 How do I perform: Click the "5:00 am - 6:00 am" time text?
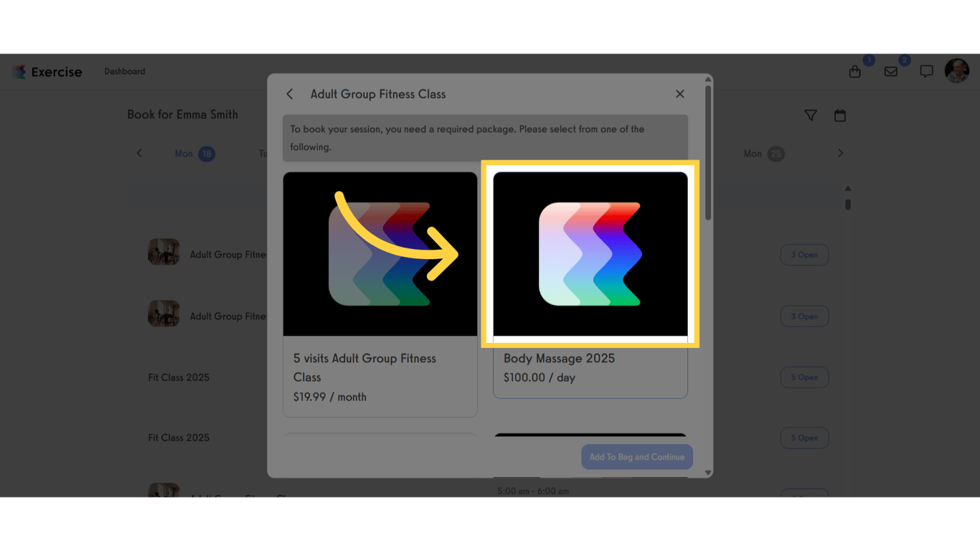coord(533,491)
